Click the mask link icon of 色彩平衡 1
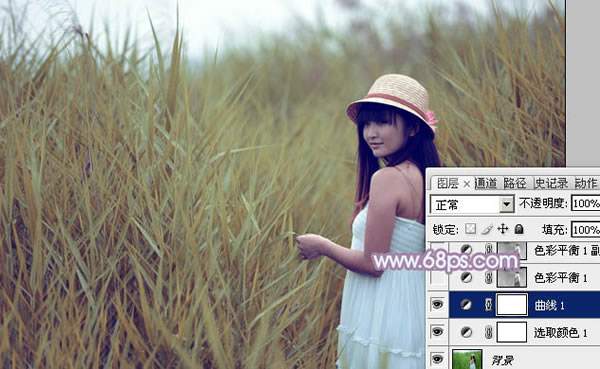The height and width of the screenshot is (369, 600). 488,277
